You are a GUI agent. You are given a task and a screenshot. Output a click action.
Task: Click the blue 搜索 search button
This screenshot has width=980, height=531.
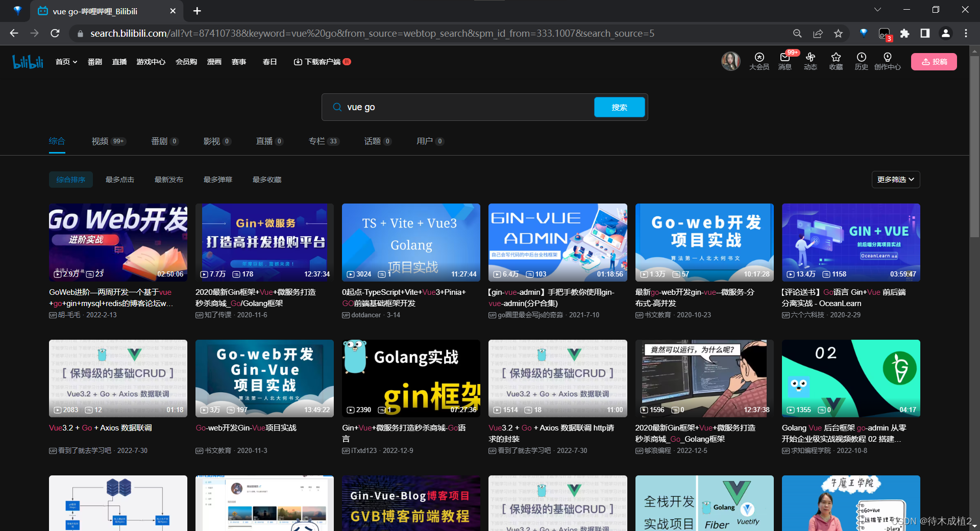pos(620,107)
